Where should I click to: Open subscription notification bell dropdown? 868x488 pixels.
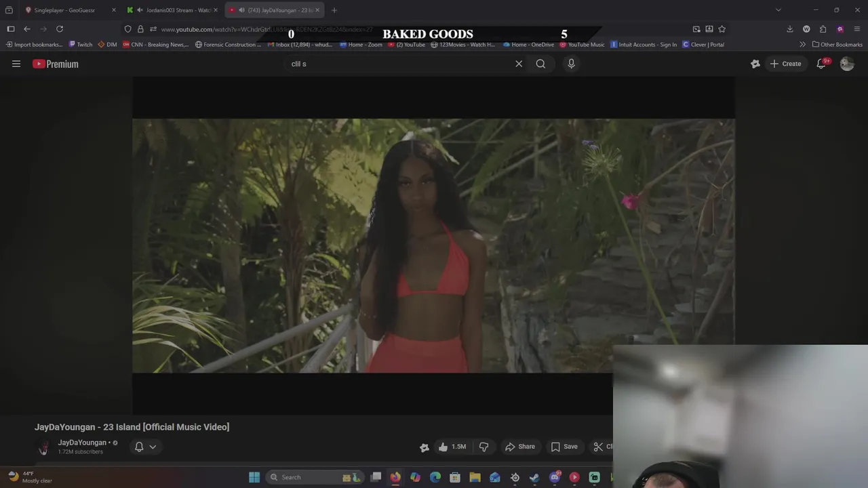[x=145, y=447]
